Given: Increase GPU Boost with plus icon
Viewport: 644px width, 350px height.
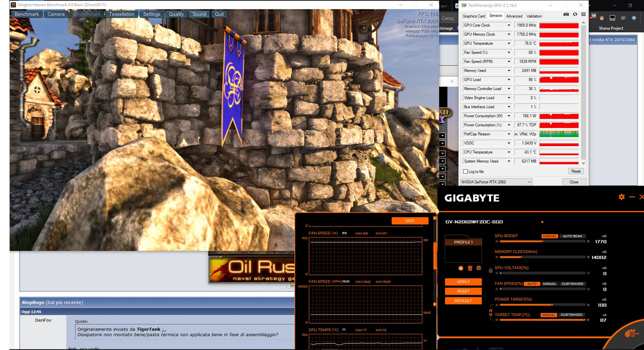Looking at the screenshot, I should click(x=588, y=242).
